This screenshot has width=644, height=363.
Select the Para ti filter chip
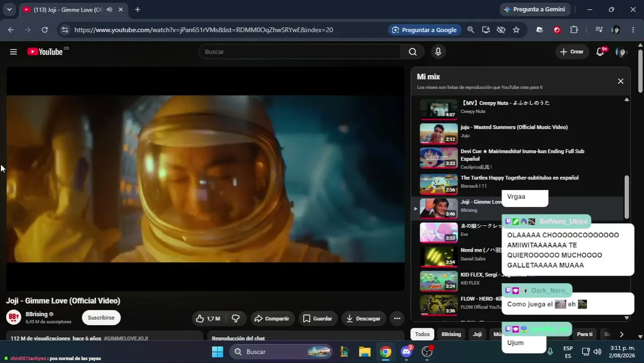tap(585, 334)
